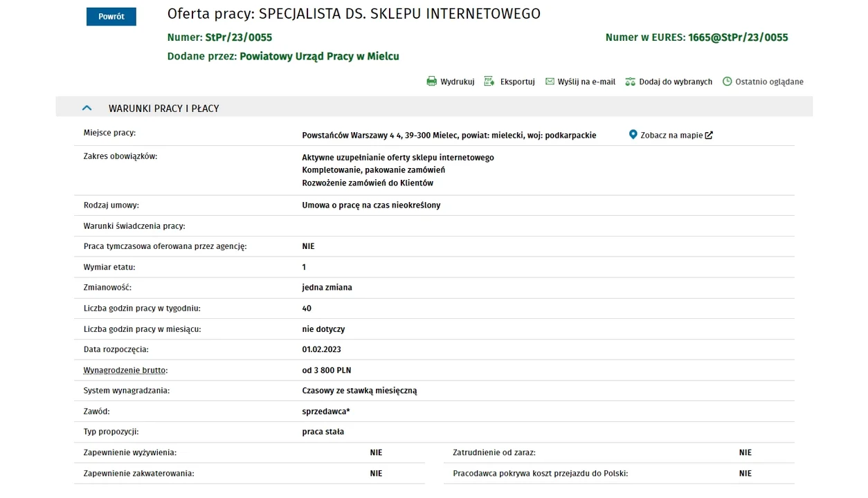This screenshot has height=498, width=868.
Task: Click the blue map pin icon
Action: pyautogui.click(x=633, y=135)
